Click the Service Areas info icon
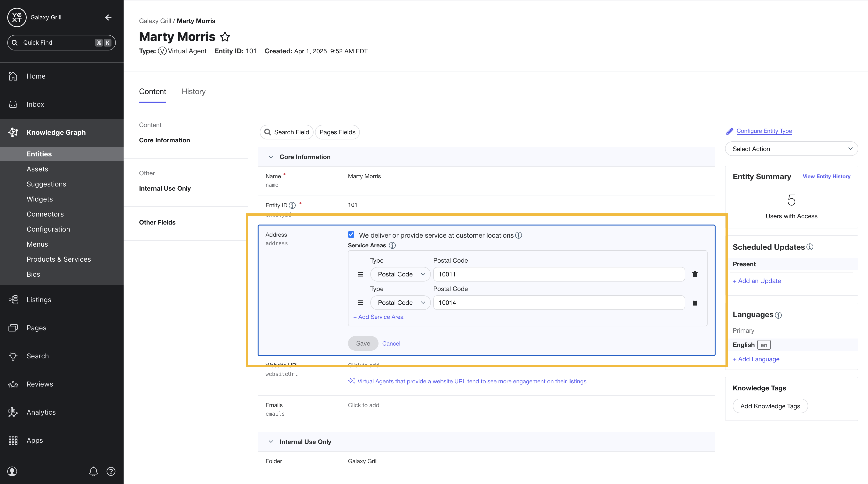Image resolution: width=868 pixels, height=484 pixels. click(392, 245)
